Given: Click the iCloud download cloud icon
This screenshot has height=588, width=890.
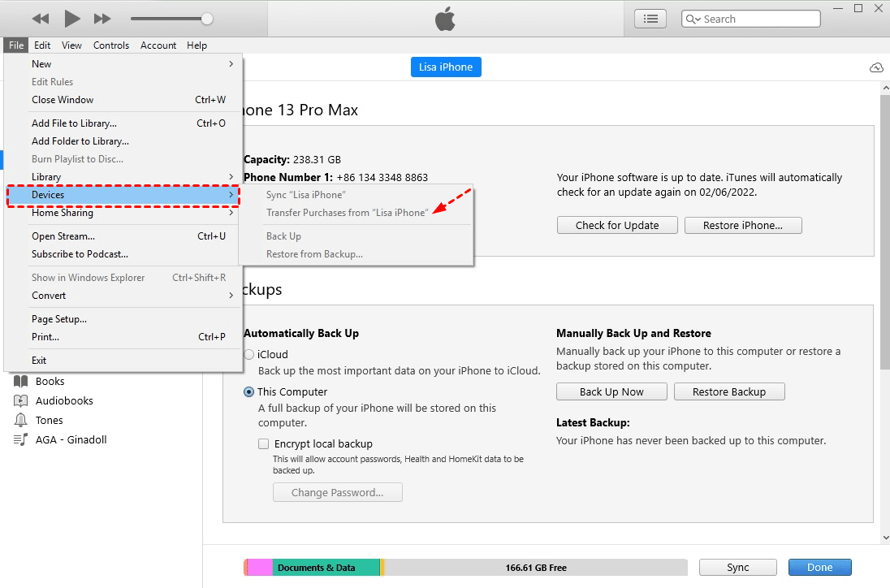Looking at the screenshot, I should (876, 67).
